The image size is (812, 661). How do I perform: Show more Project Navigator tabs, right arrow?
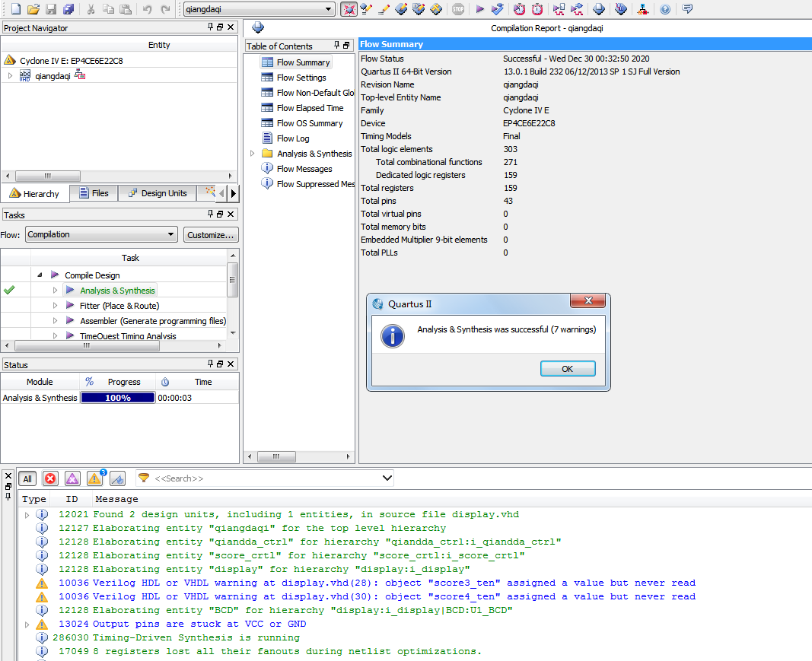pyautogui.click(x=233, y=193)
